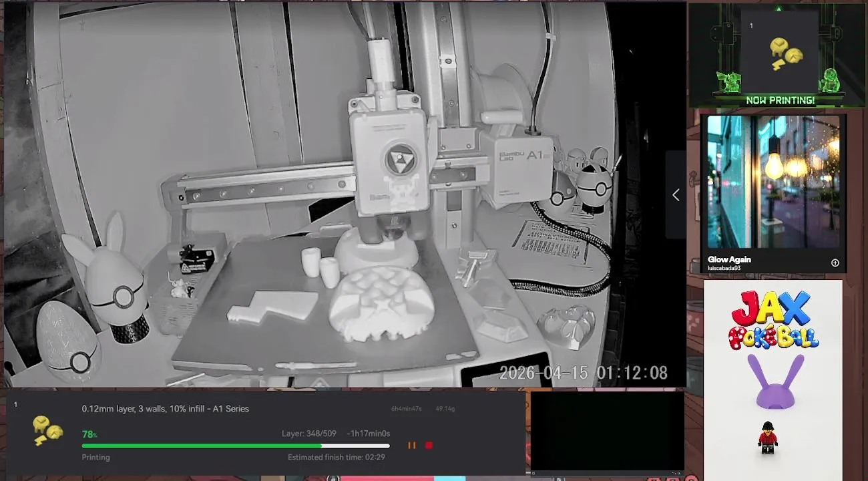Click the printer camera feed
The width and height of the screenshot is (868, 481).
point(345,194)
